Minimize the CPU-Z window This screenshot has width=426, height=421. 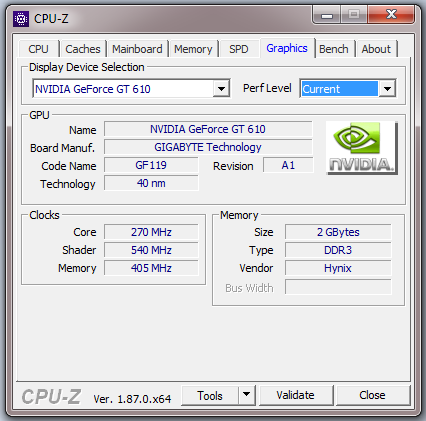[x=327, y=15]
